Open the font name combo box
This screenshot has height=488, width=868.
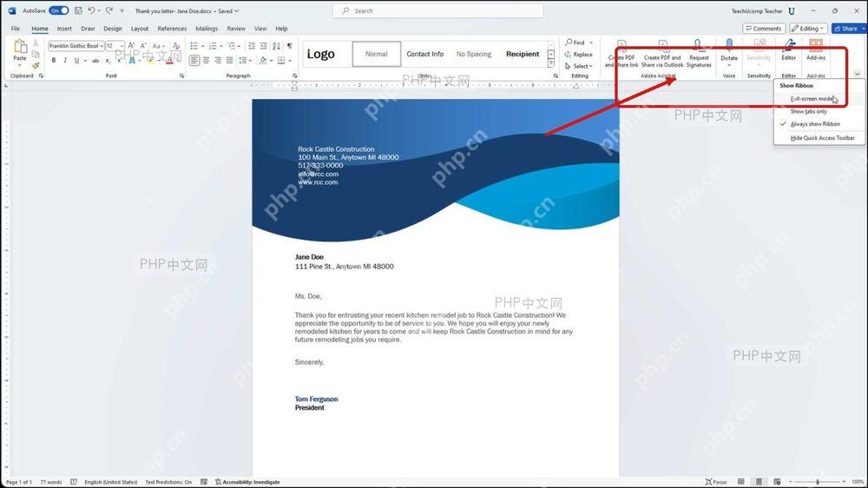click(x=76, y=46)
